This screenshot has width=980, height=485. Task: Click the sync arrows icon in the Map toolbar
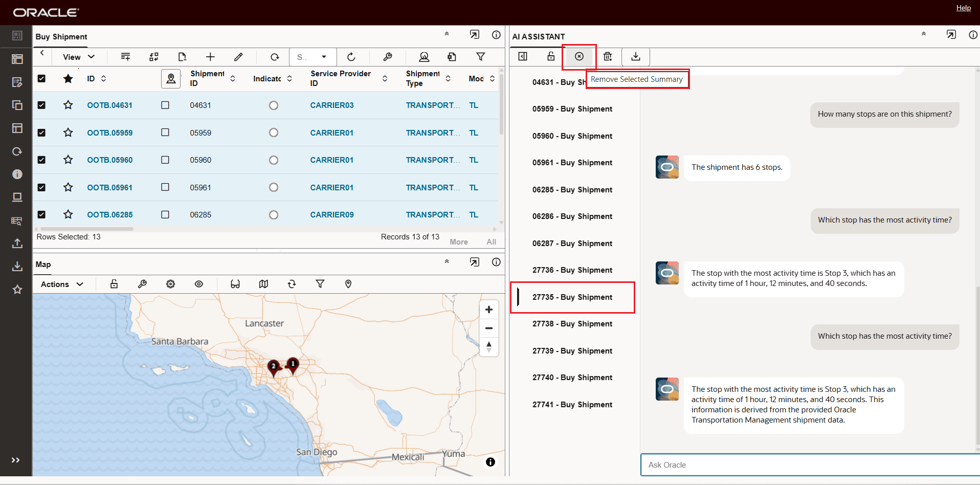tap(292, 284)
